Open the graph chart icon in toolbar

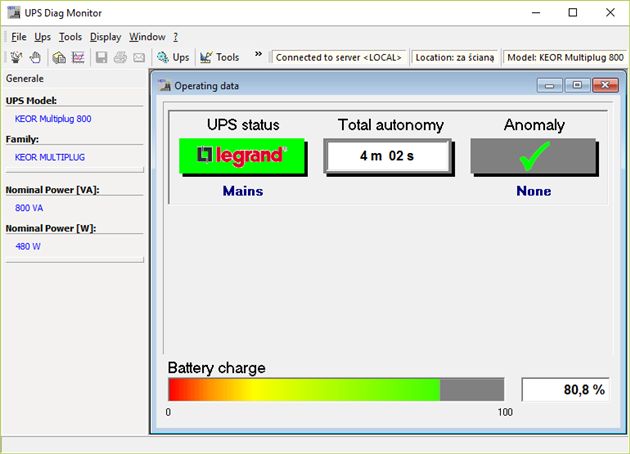pos(78,57)
